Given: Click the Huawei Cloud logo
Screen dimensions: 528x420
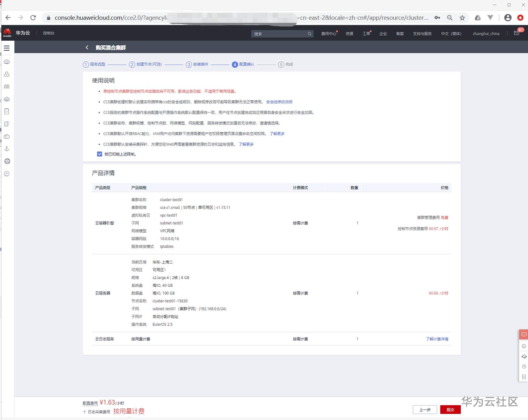Looking at the screenshot, I should coord(7,33).
